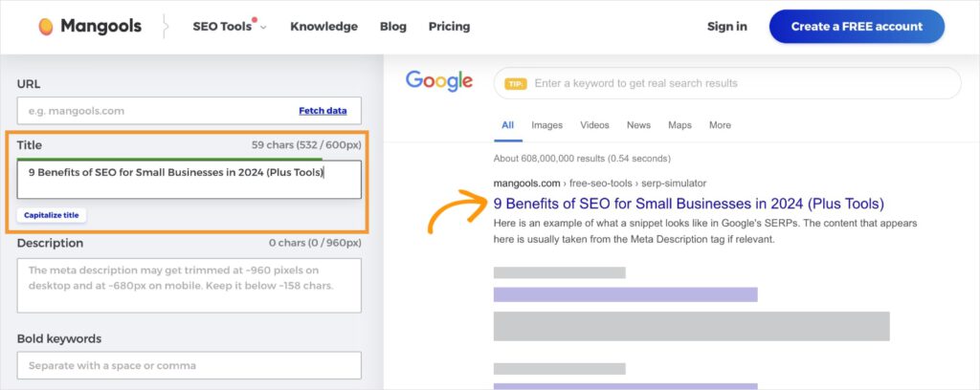Click Create a FREE account button
Image resolution: width=980 pixels, height=390 pixels.
click(857, 26)
